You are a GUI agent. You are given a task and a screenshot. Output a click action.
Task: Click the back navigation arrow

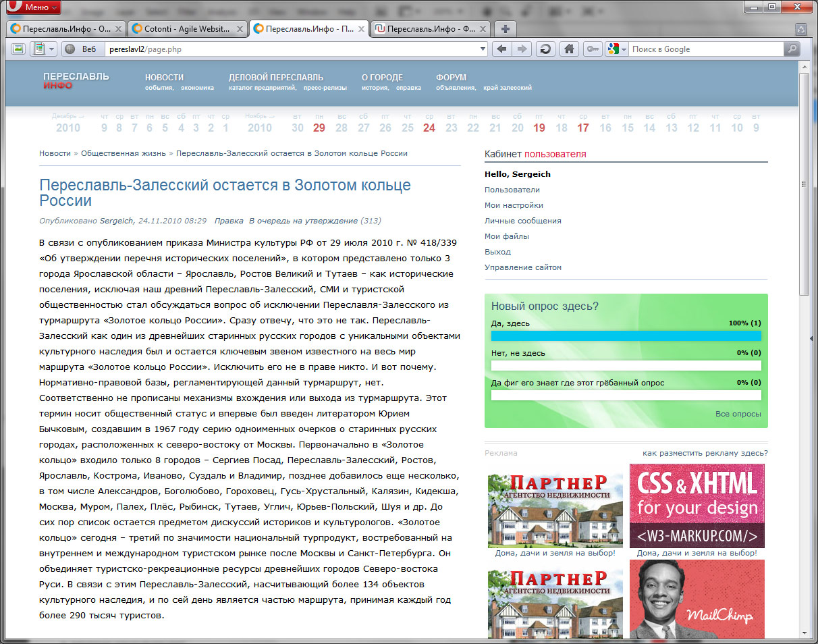(x=501, y=49)
